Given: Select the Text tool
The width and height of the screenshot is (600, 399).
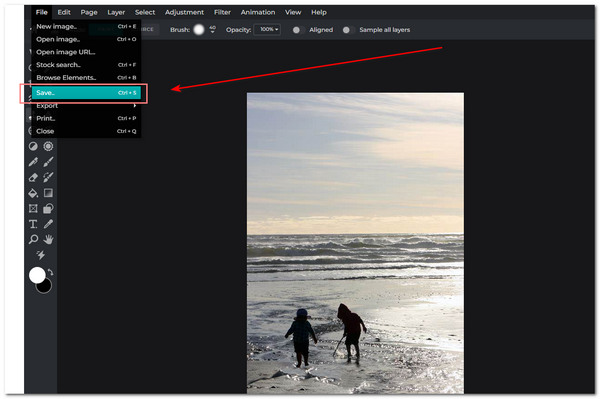Looking at the screenshot, I should coord(33,224).
